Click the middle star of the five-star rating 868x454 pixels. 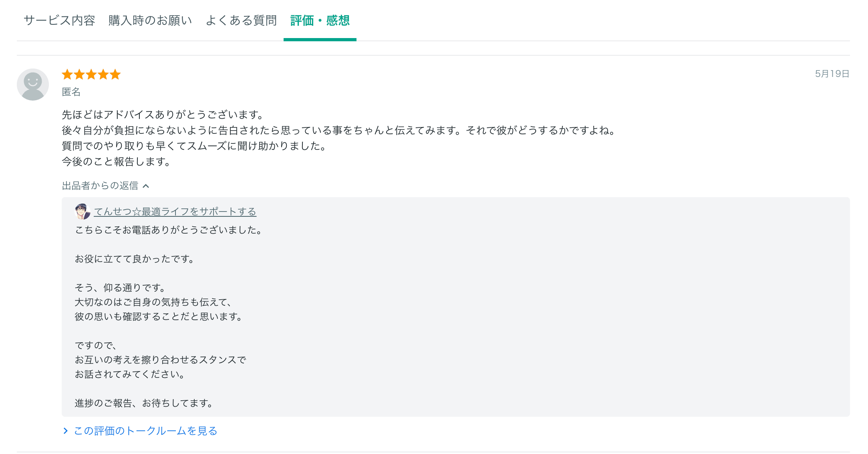[x=91, y=74]
